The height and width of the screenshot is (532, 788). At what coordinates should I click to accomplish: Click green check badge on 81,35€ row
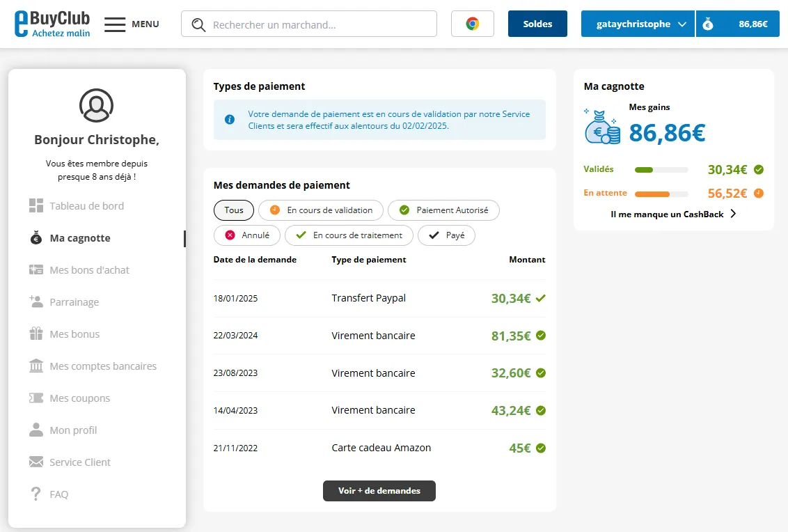click(541, 336)
